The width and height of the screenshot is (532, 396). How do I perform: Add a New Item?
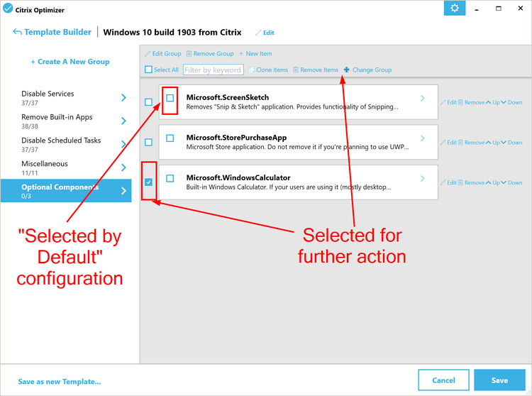[255, 54]
